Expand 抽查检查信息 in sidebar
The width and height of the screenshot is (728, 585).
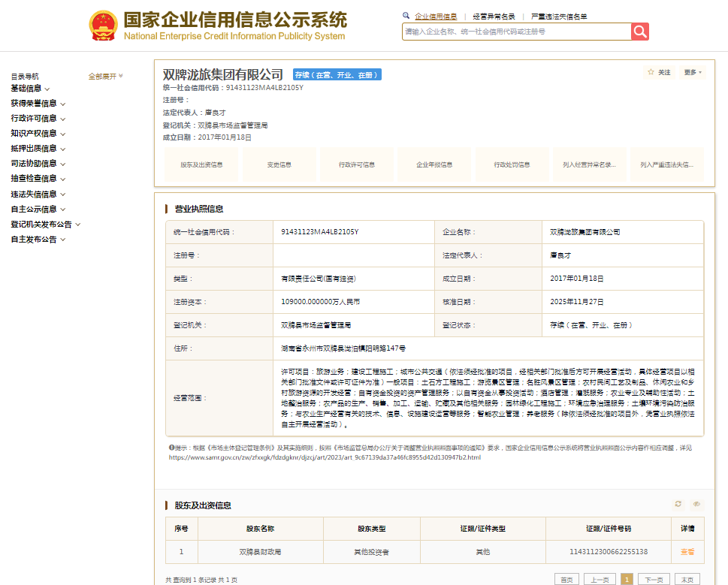38,178
